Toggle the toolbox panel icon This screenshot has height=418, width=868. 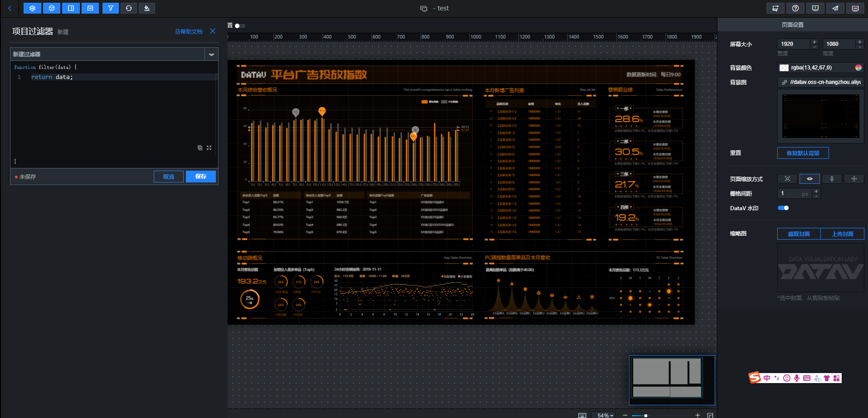pyautogui.click(x=90, y=8)
